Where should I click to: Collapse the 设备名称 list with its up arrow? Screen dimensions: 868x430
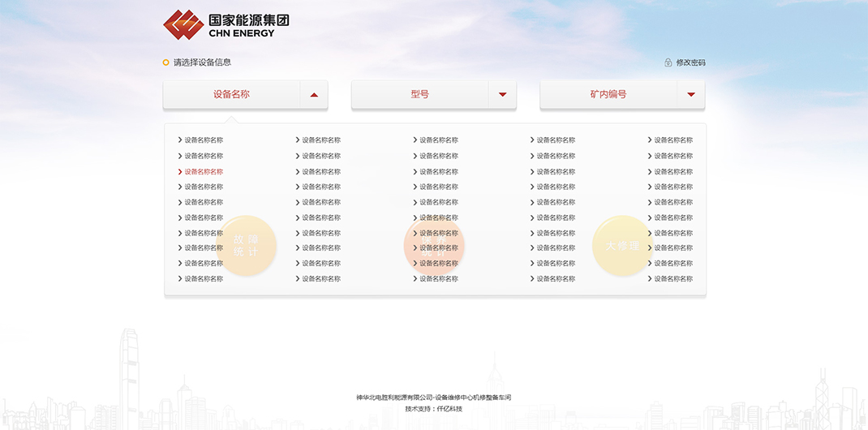(314, 95)
